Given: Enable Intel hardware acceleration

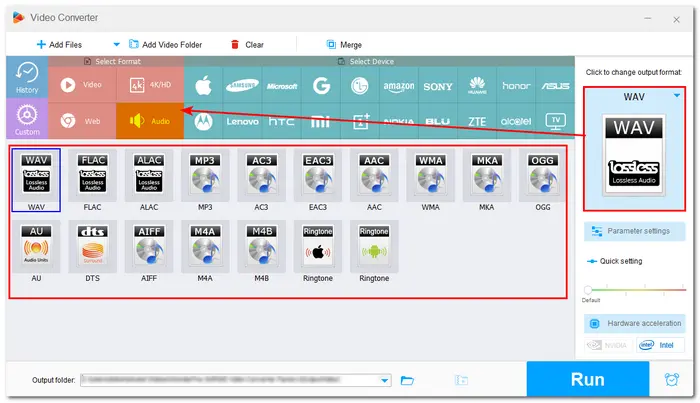Looking at the screenshot, I should tap(659, 345).
